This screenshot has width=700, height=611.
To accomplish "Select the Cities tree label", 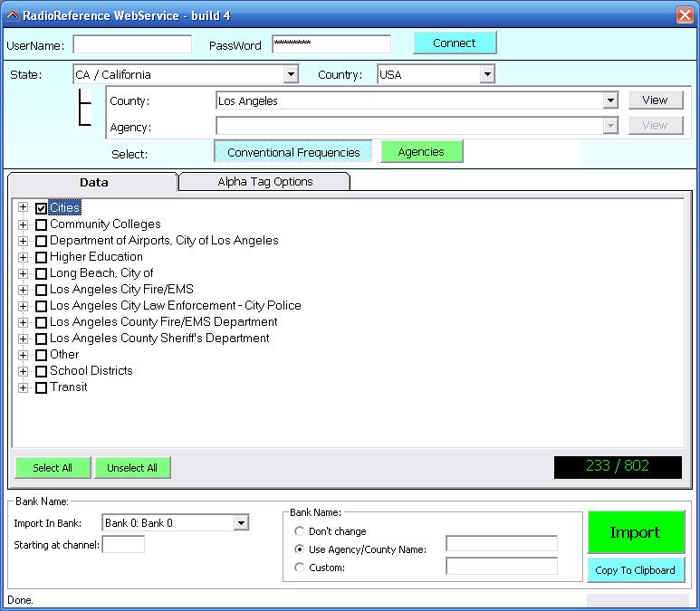I will pyautogui.click(x=64, y=207).
